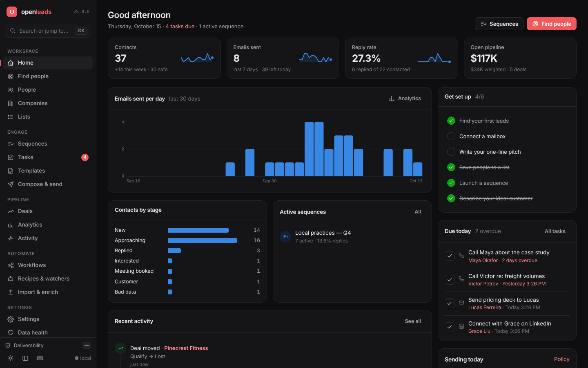Toggle the light/dark theme sun icon
Image resolution: width=588 pixels, height=368 pixels.
pyautogui.click(x=11, y=358)
